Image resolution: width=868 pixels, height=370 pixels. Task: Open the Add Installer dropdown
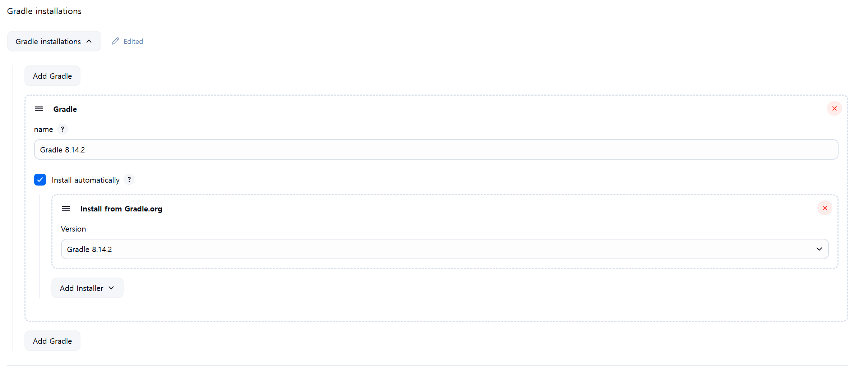tap(87, 288)
